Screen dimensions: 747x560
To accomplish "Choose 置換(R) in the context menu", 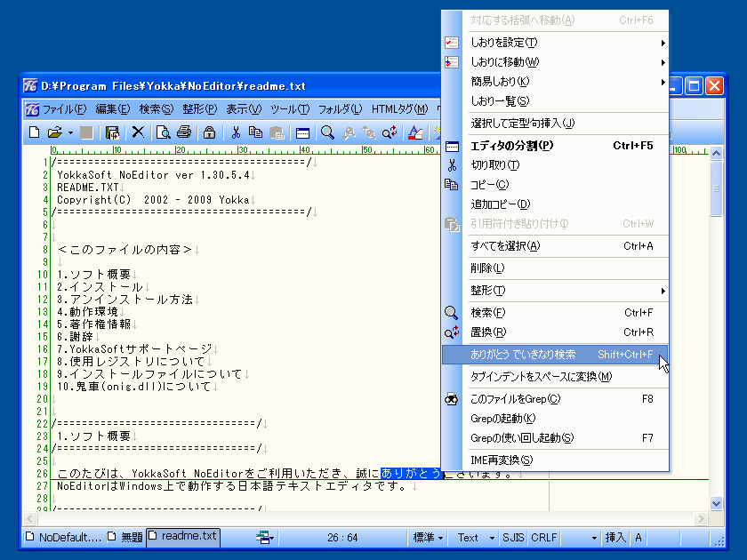I will [556, 332].
